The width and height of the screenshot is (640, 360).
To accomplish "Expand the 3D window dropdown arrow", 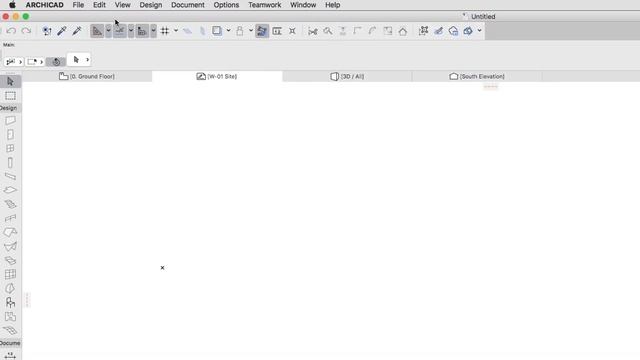I will pyautogui.click(x=480, y=31).
